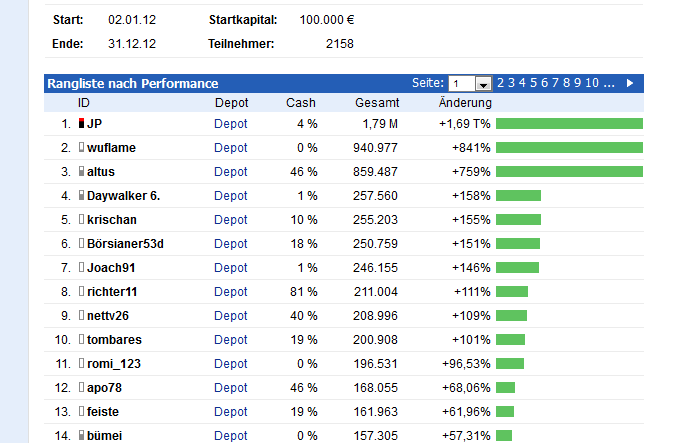Go to page 2 of ranking
The height and width of the screenshot is (443, 689).
[500, 83]
